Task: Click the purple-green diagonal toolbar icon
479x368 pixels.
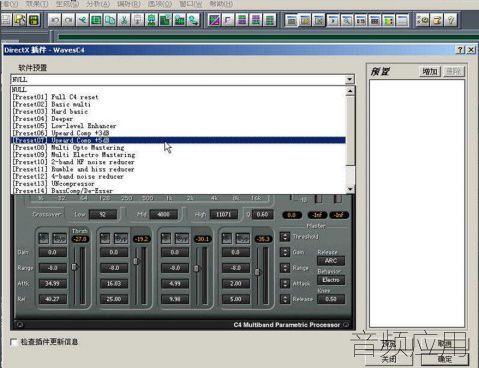Action: click(x=214, y=20)
